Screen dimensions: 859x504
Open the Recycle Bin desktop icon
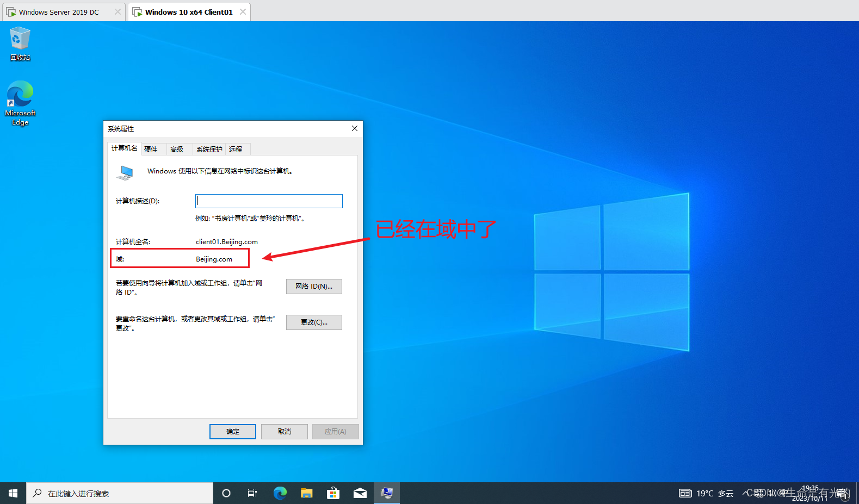coord(20,44)
